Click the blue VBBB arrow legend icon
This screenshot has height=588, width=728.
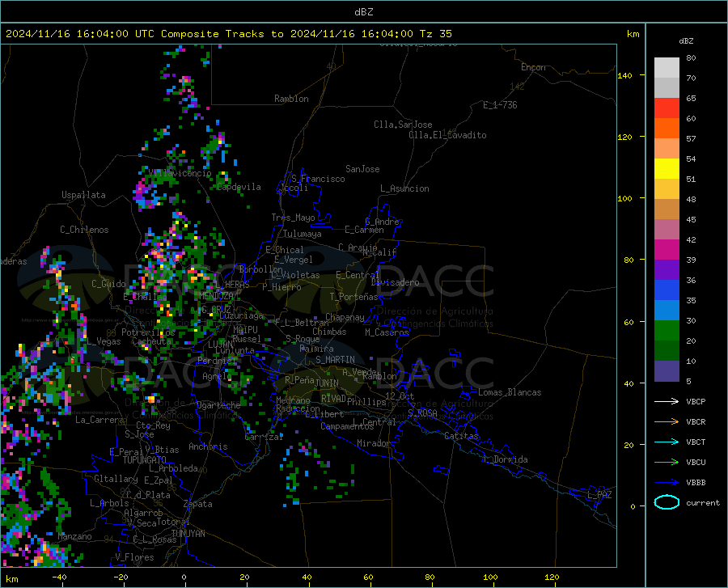(667, 483)
